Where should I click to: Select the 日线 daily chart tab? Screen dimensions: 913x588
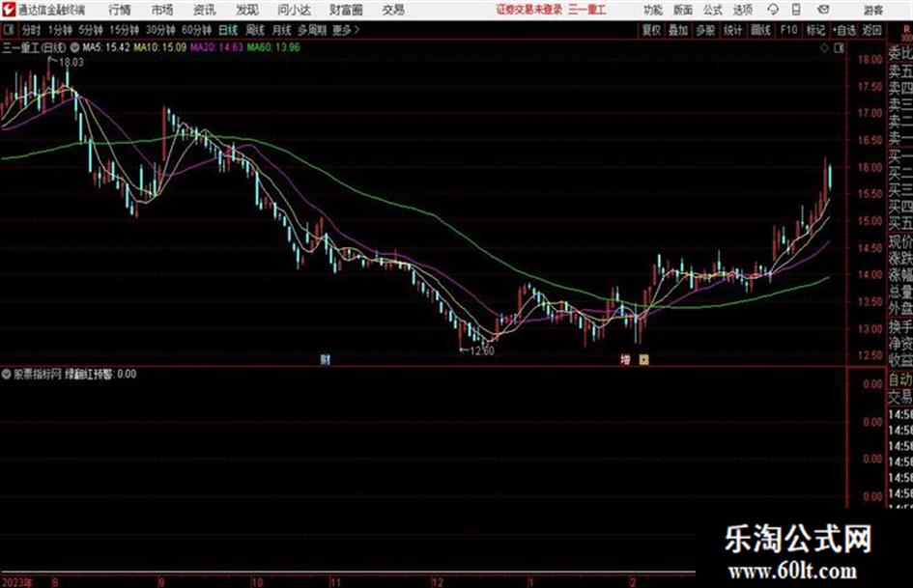[x=228, y=30]
